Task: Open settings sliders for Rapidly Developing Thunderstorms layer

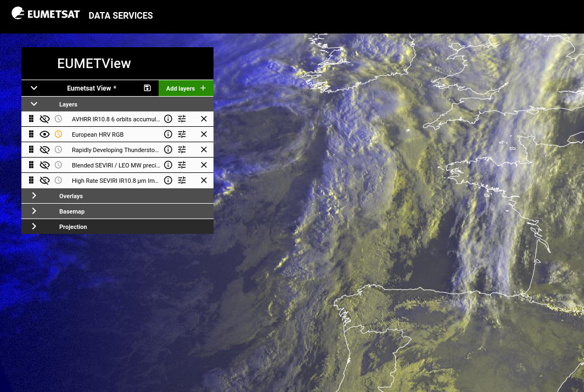Action: point(182,149)
